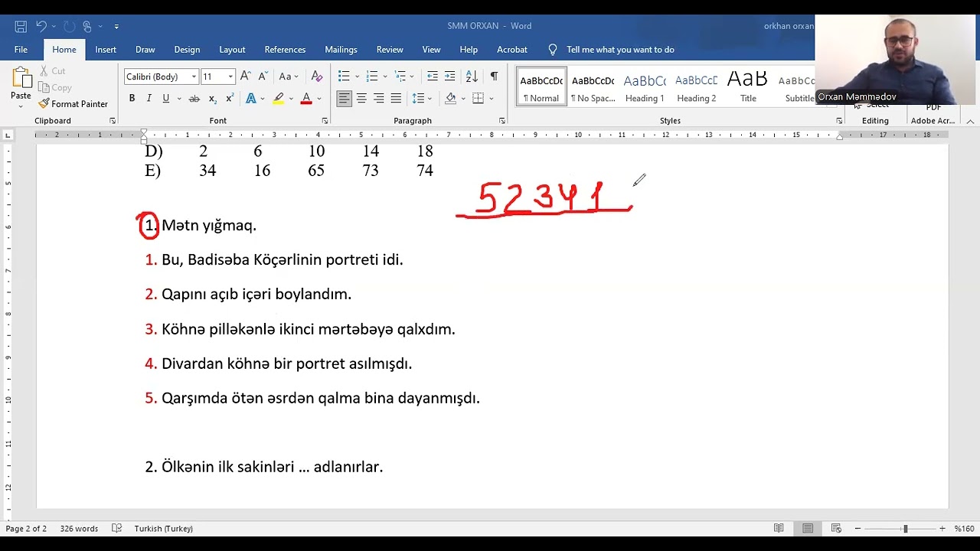Screen dimensions: 980x551
Task: Increase font size with Grow Font
Action: pos(245,77)
